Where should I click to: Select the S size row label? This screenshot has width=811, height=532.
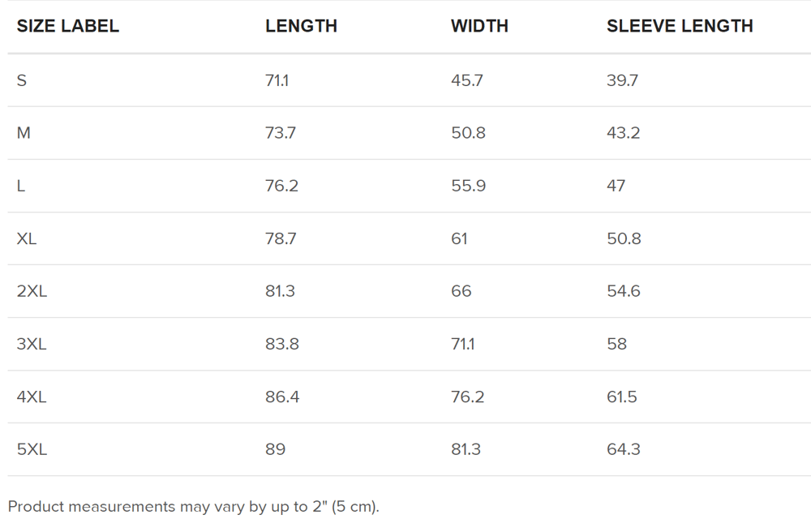tap(22, 80)
